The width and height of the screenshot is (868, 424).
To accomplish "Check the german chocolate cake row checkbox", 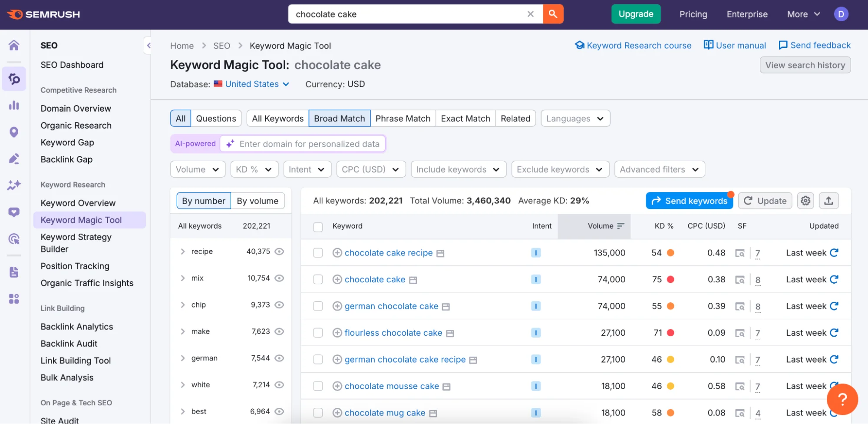I will coord(318,306).
